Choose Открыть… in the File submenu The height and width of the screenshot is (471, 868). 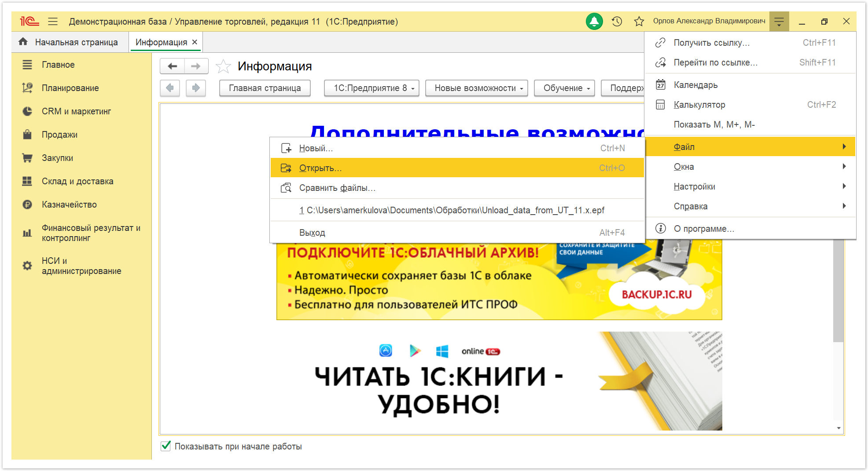[x=457, y=168]
